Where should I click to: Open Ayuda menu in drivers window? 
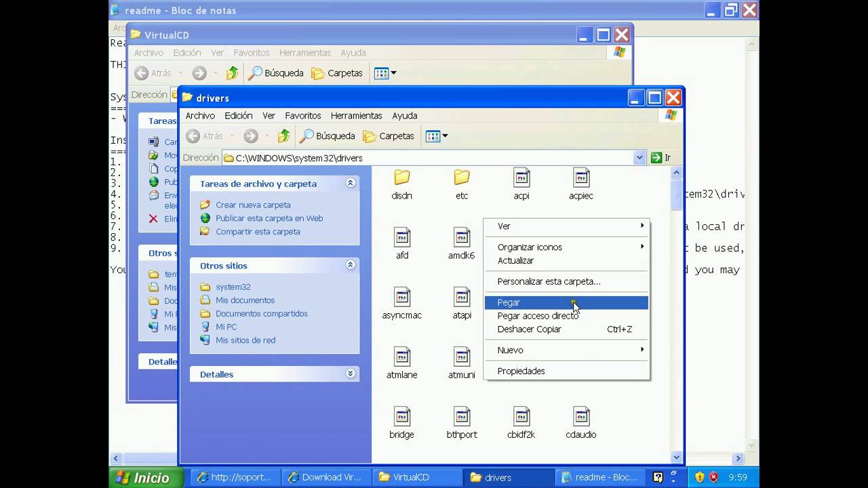pyautogui.click(x=405, y=116)
